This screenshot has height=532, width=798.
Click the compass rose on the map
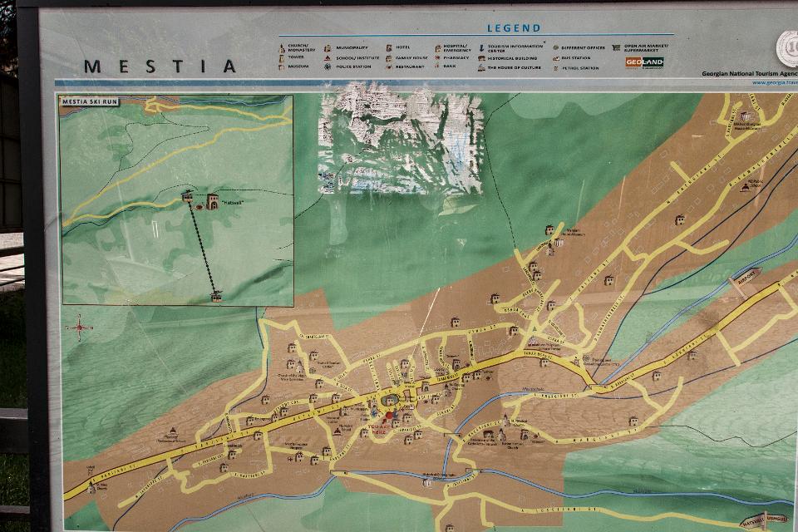[79, 328]
